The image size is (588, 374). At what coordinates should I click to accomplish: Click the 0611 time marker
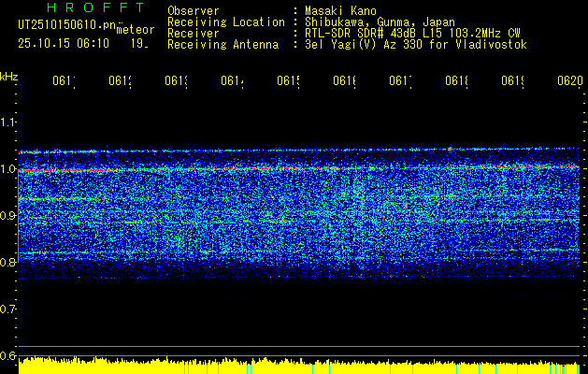tap(64, 80)
